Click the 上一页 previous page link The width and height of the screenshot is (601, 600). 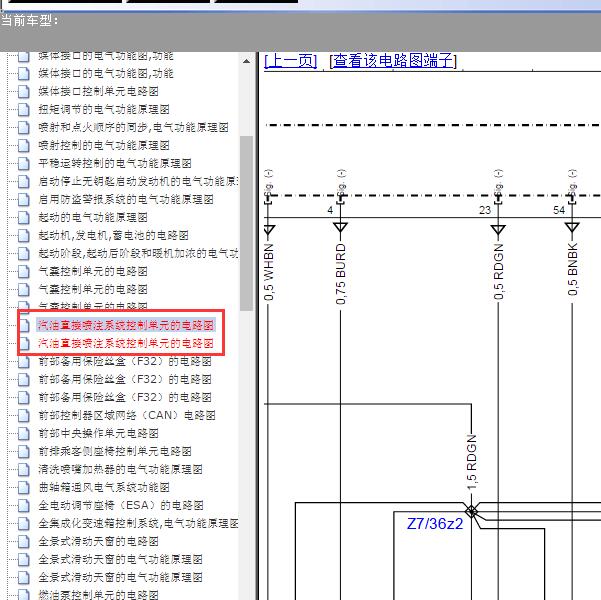(x=290, y=61)
